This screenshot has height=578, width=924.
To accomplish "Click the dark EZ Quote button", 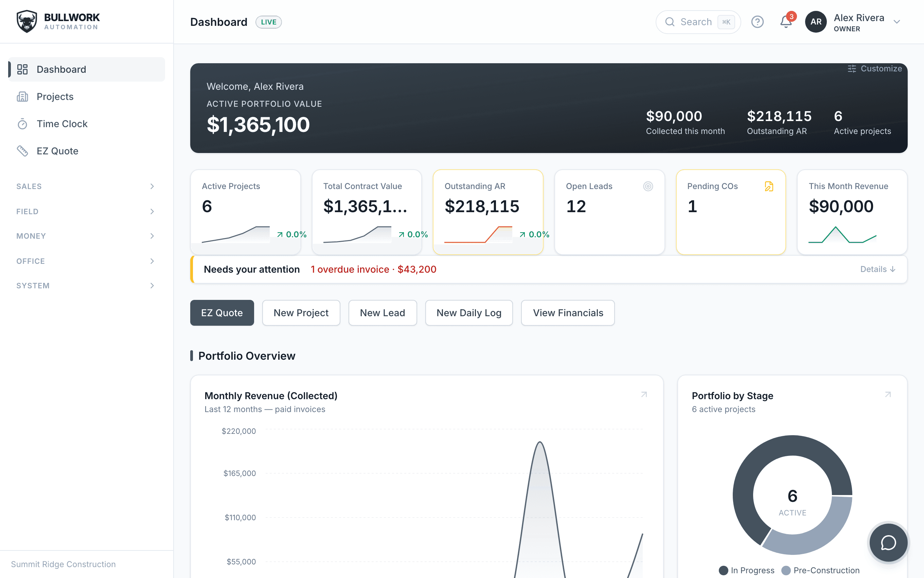I will click(x=222, y=313).
